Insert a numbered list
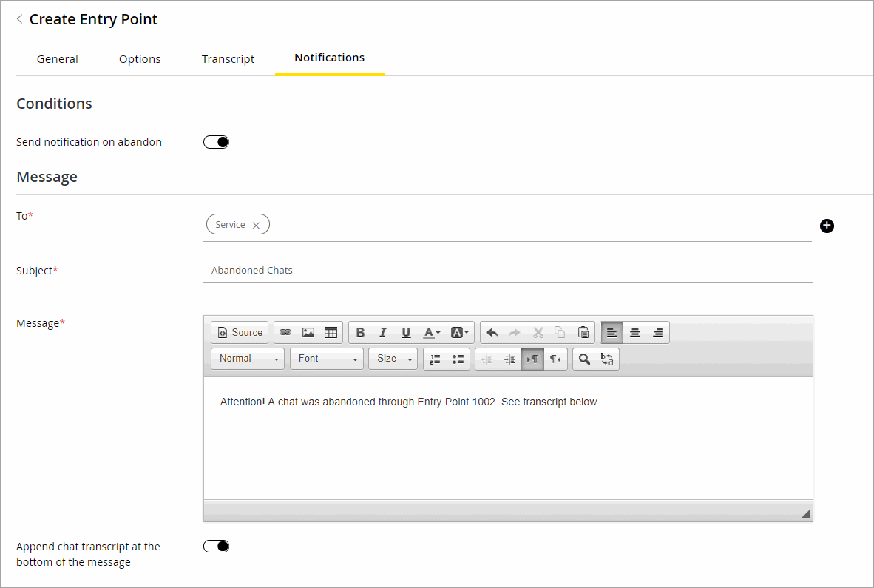Screen dimensions: 874x588 [x=436, y=359]
